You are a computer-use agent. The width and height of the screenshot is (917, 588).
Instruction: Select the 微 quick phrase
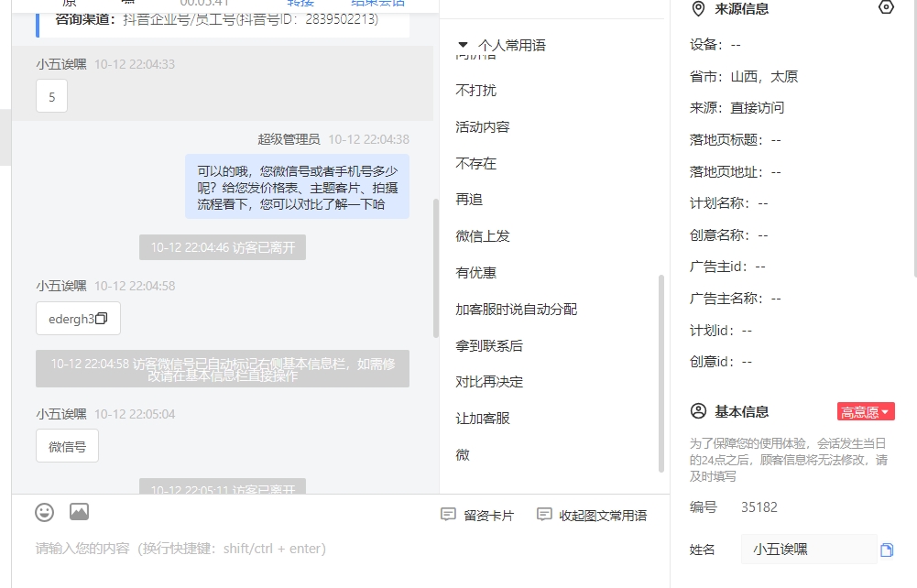(463, 454)
